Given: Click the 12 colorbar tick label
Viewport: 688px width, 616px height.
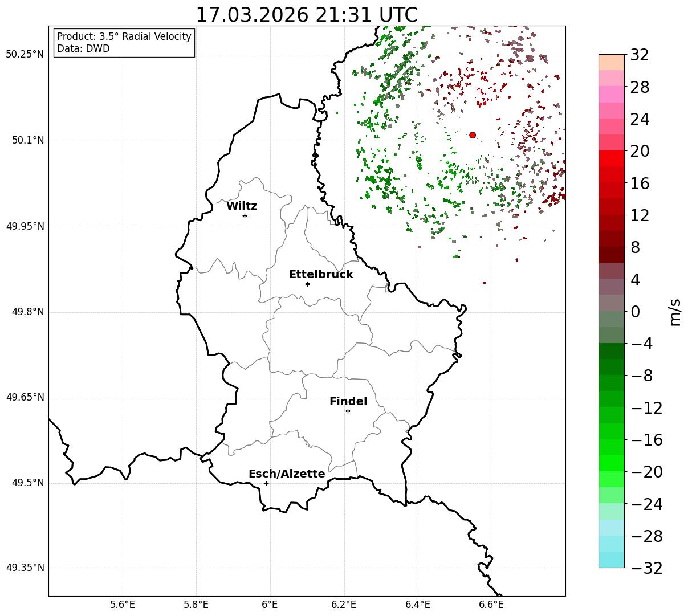Looking at the screenshot, I should pos(640,215).
